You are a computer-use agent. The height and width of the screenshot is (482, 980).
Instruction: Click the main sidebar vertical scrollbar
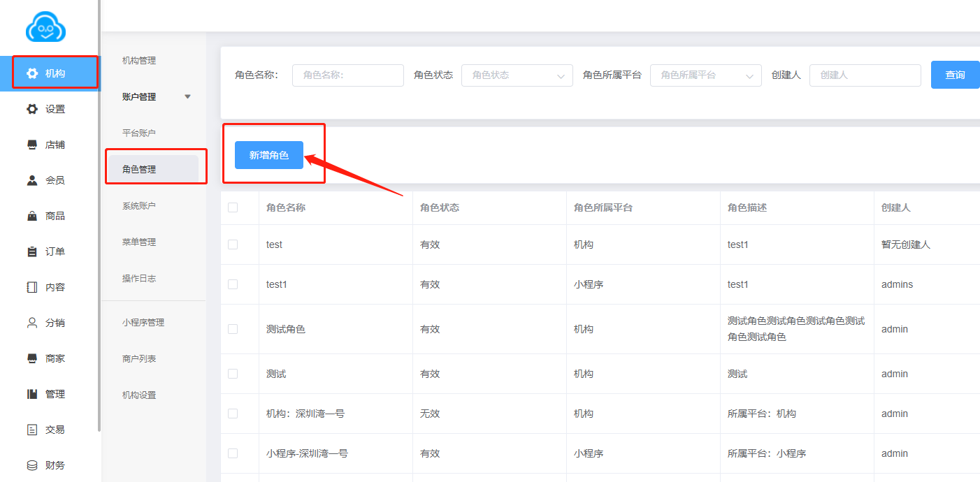[x=100, y=216]
